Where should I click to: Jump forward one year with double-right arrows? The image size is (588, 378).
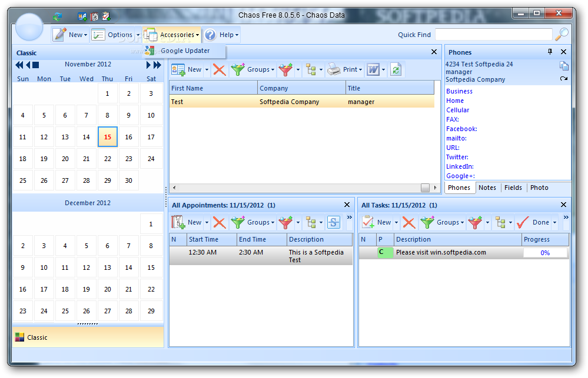[157, 65]
